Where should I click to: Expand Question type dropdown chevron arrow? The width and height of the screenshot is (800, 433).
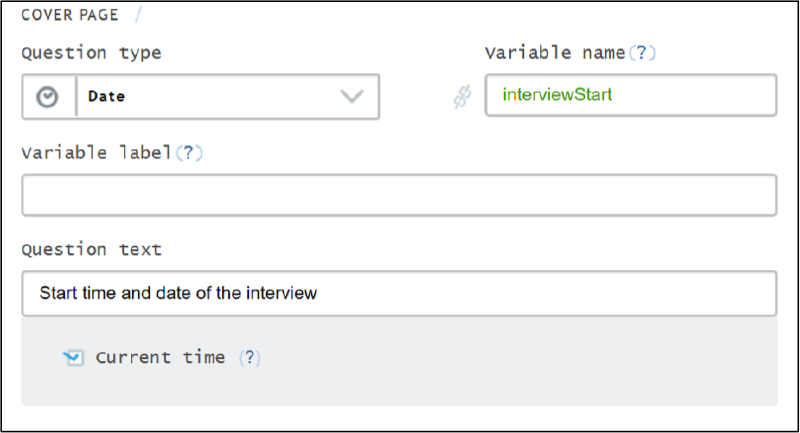pos(352,97)
